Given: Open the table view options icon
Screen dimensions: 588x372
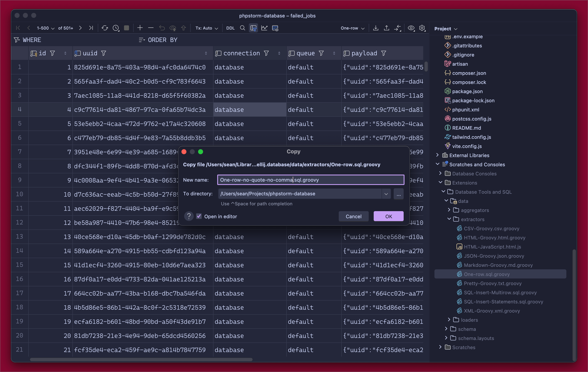Looking at the screenshot, I should pyautogui.click(x=275, y=28).
